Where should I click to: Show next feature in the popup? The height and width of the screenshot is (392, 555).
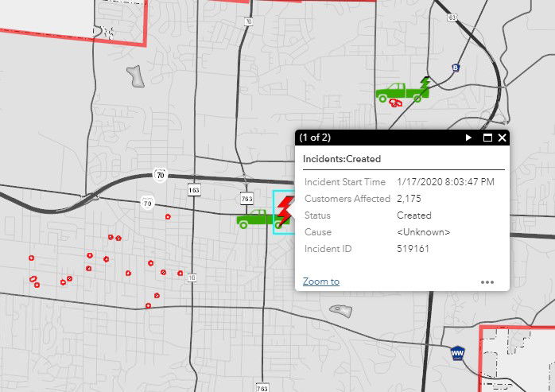(469, 138)
